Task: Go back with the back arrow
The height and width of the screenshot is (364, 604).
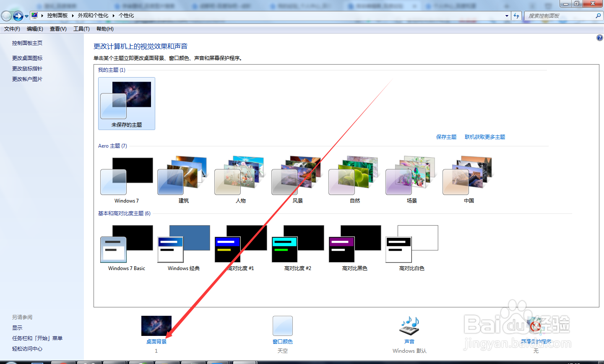Action: pyautogui.click(x=6, y=16)
